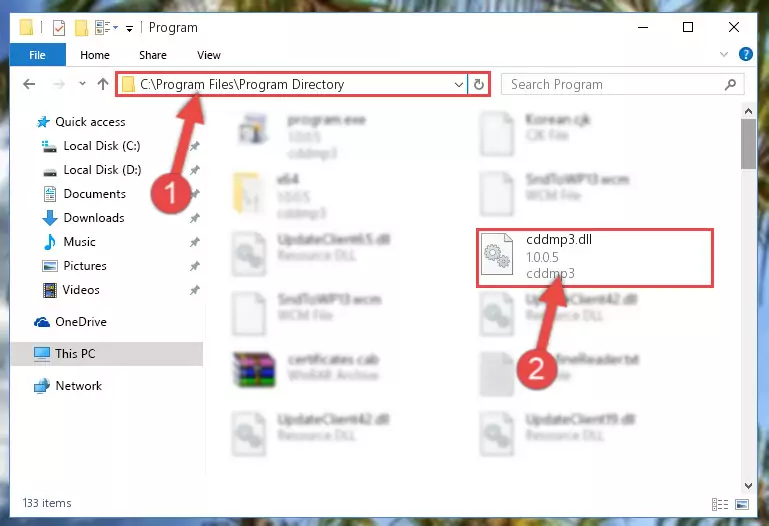Click the Forward navigation arrow

pos(59,84)
